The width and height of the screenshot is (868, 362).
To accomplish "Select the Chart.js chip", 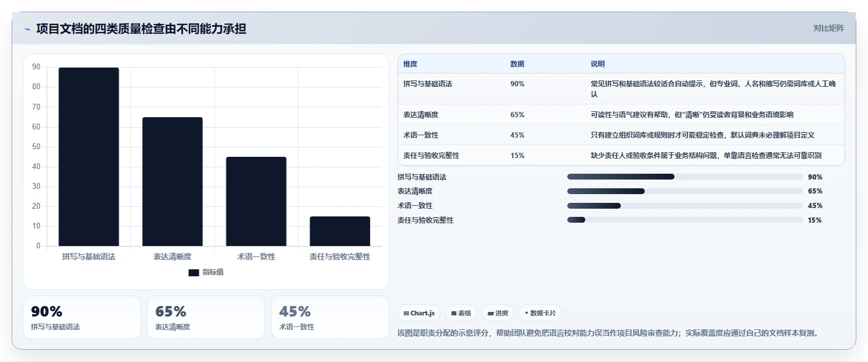I will [x=419, y=313].
